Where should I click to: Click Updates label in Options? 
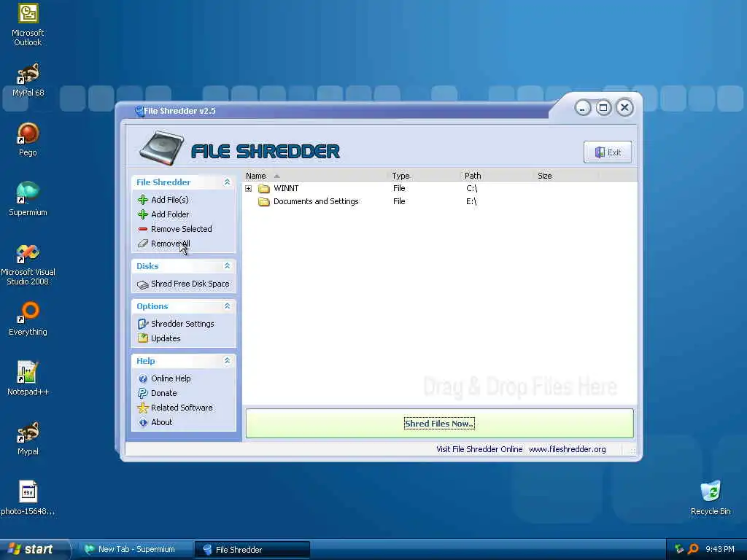(x=166, y=338)
